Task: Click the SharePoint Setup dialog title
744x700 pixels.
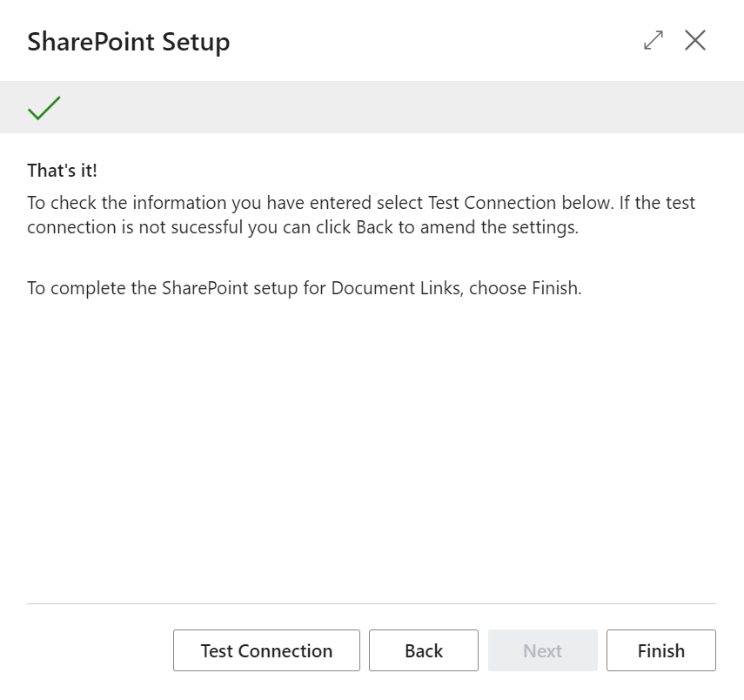Action: pyautogui.click(x=128, y=41)
